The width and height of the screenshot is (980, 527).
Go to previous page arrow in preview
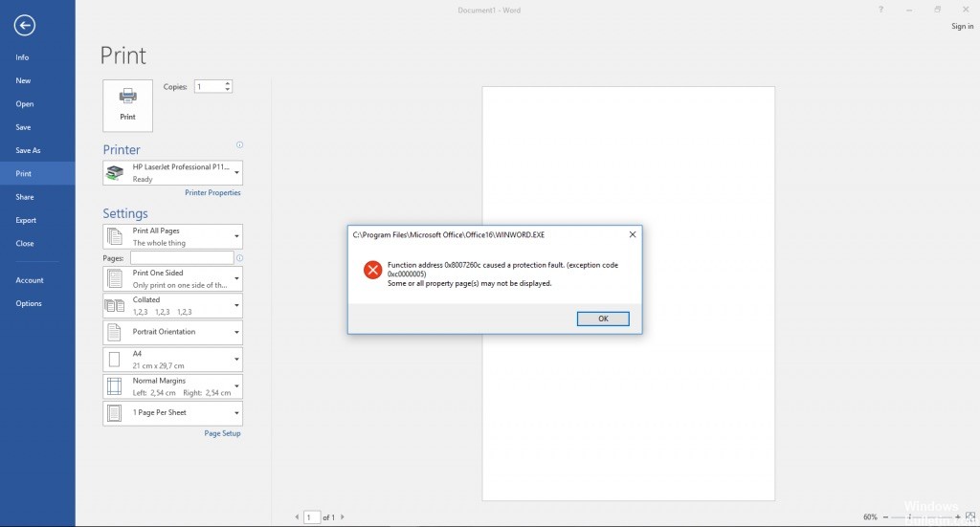click(297, 517)
